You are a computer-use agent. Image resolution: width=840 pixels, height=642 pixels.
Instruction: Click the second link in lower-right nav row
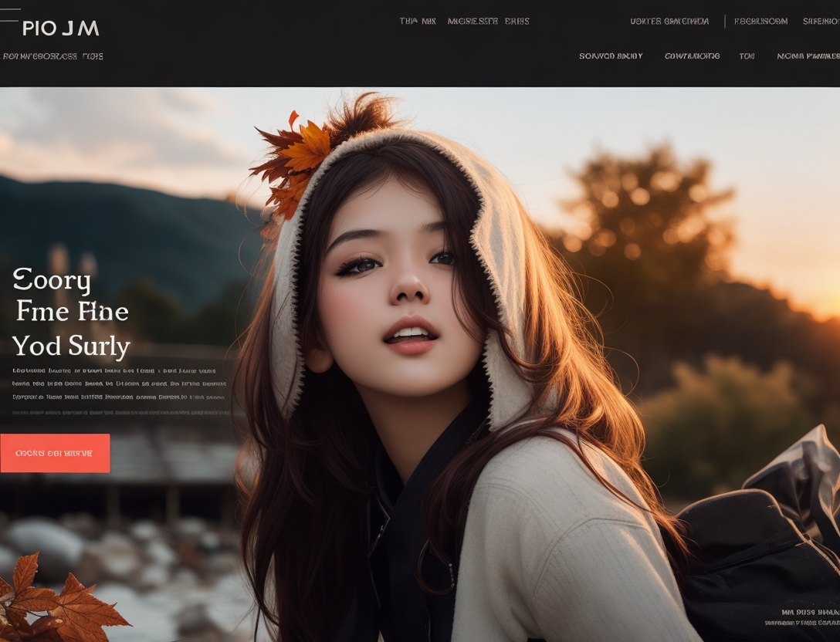(692, 56)
